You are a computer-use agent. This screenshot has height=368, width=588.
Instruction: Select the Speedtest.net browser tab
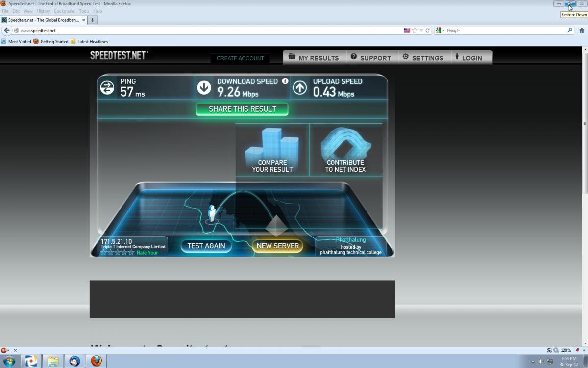pos(44,20)
